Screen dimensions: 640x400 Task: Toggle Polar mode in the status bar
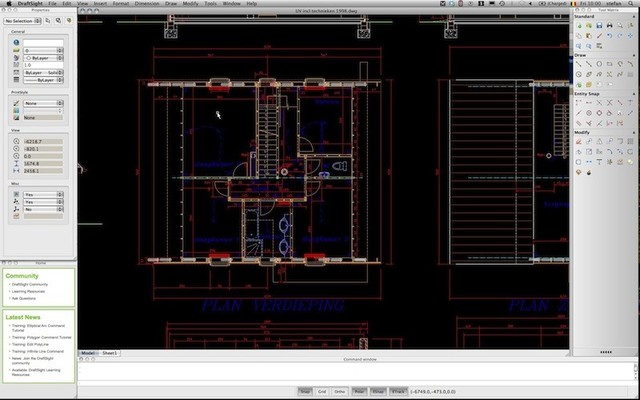pyautogui.click(x=359, y=391)
